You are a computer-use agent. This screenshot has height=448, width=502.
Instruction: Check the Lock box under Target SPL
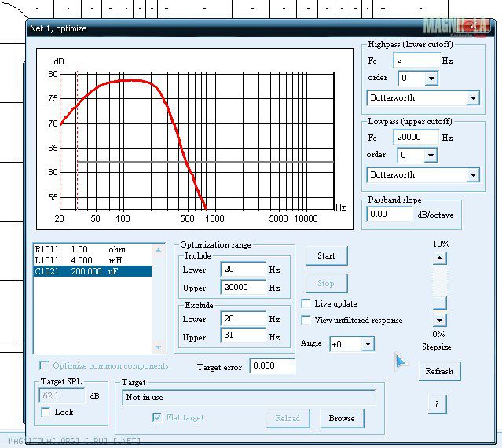click(x=46, y=412)
